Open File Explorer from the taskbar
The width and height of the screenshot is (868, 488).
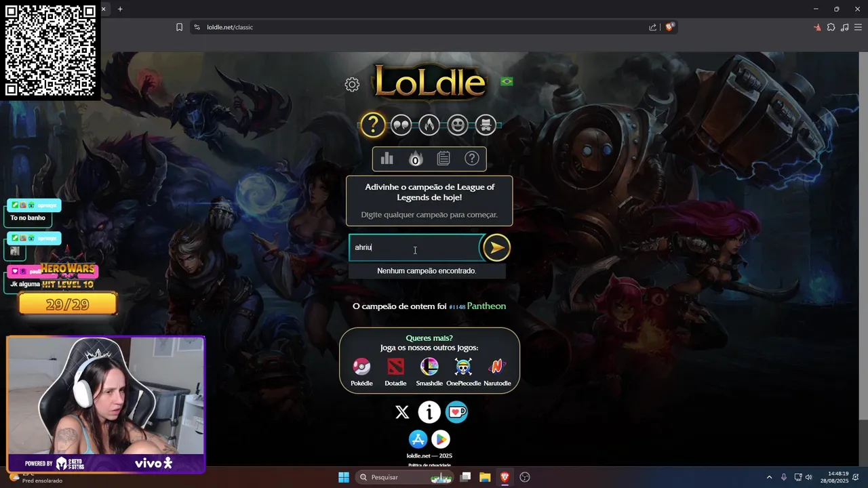485,477
